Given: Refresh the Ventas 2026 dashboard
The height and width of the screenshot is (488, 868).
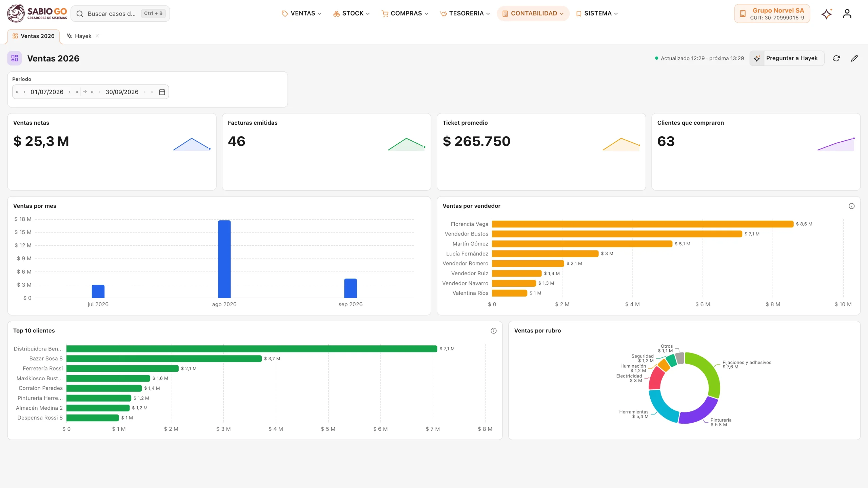Looking at the screenshot, I should (x=836, y=58).
